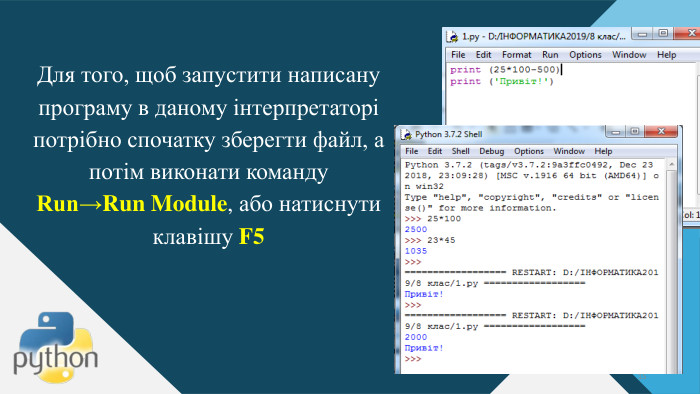Maximize the 1.py editor window
Viewport: 700px width, 394px height.
click(663, 33)
